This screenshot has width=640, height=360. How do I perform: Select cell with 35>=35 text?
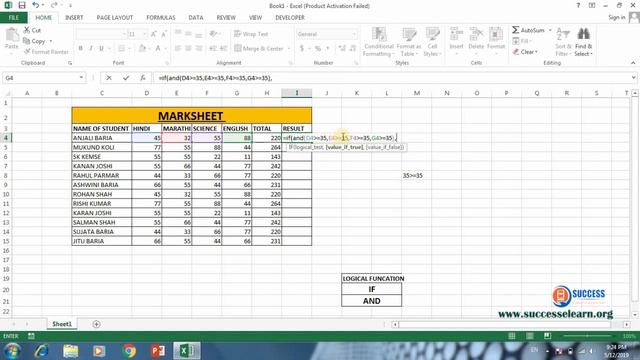click(x=416, y=176)
